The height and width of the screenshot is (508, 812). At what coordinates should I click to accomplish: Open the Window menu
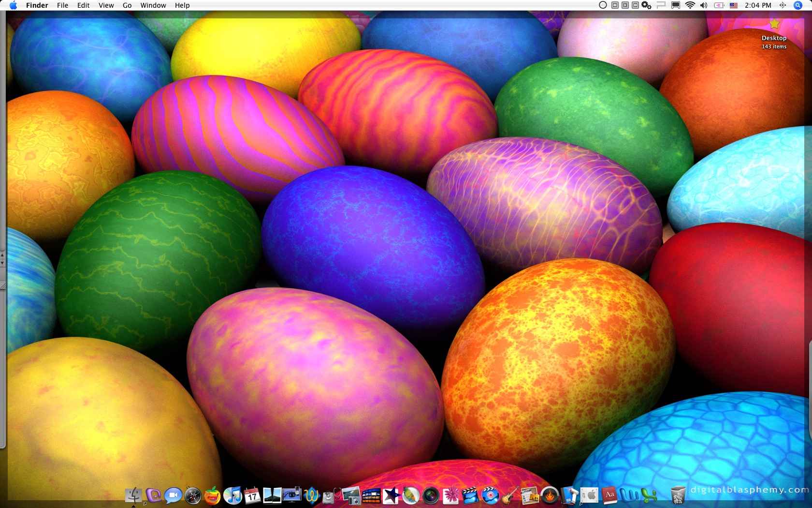(x=153, y=5)
